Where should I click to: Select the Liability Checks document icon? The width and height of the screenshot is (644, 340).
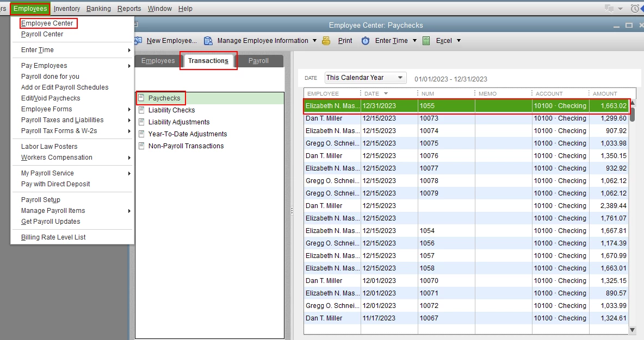coord(142,110)
